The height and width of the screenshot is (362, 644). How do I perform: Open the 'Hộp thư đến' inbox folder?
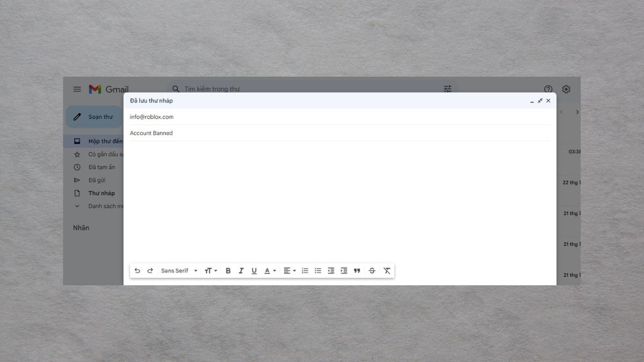click(93, 141)
